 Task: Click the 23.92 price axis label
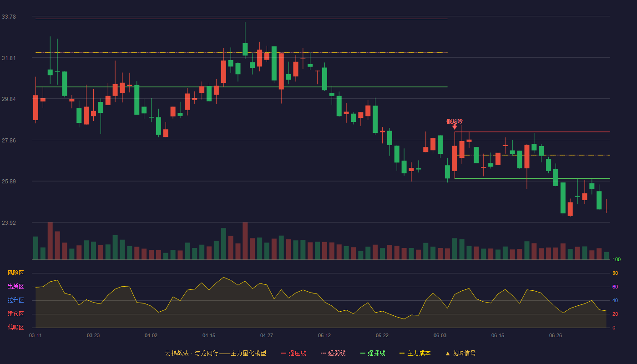(x=9, y=223)
